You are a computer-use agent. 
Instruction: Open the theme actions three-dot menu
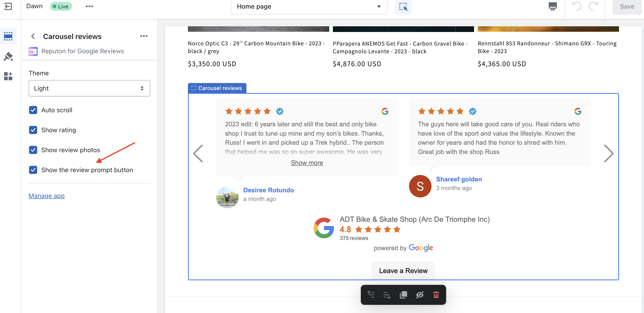pyautogui.click(x=89, y=7)
